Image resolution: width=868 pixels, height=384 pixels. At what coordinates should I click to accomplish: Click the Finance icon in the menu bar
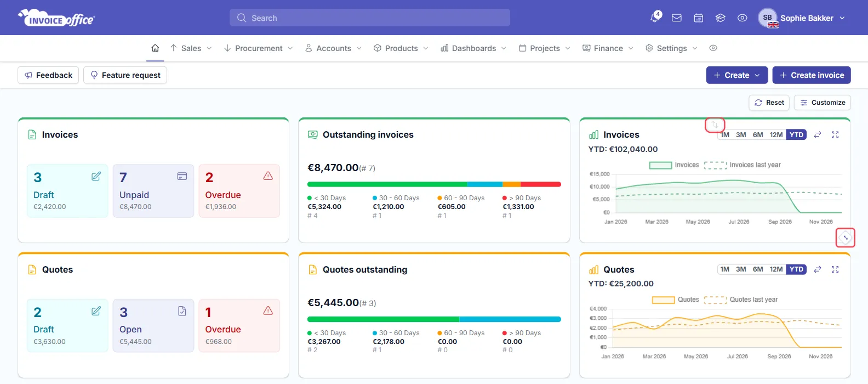pos(586,48)
